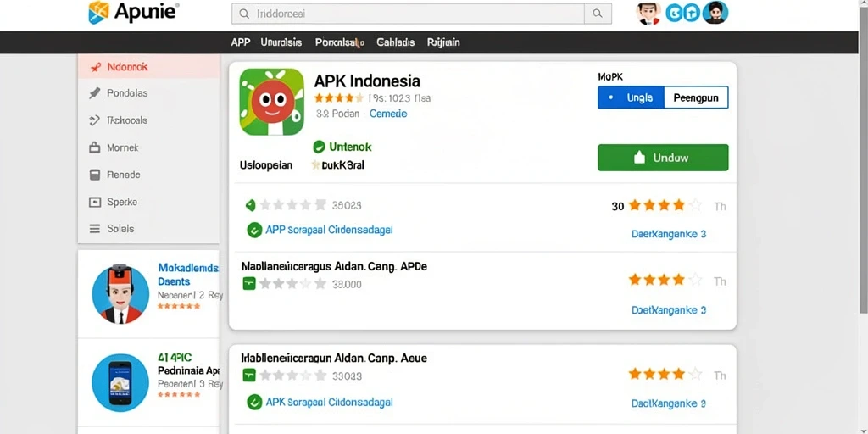Open Mabllaneiiceragus Aidan. Canp. APDe entry
Screen dimensions: 868x434
pyautogui.click(x=334, y=266)
